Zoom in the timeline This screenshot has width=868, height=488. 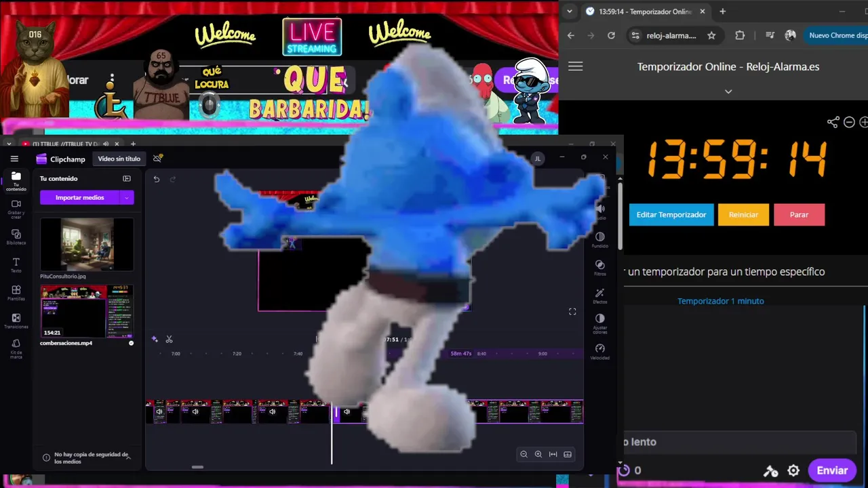coord(538,454)
